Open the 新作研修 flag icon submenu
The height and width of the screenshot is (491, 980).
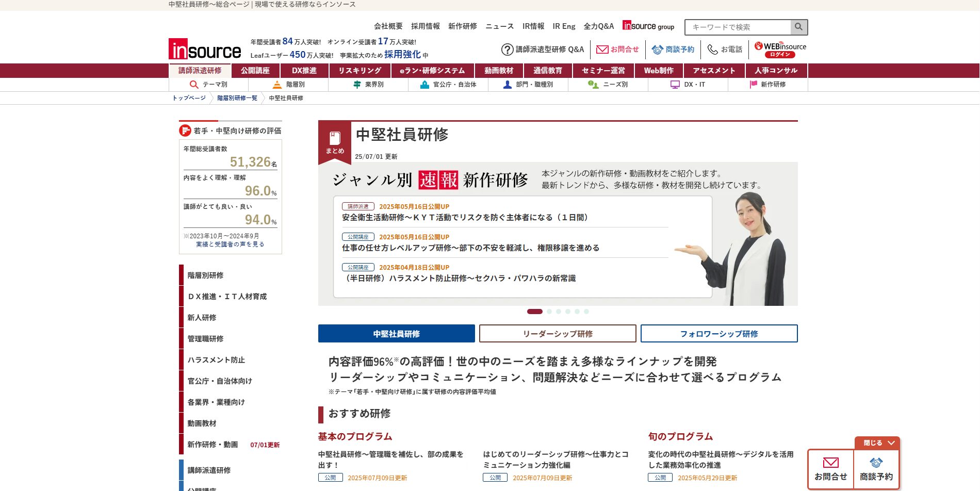click(754, 85)
